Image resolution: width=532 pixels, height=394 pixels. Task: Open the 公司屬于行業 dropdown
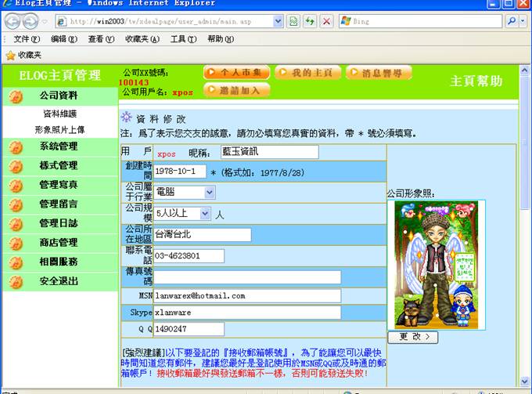click(209, 192)
